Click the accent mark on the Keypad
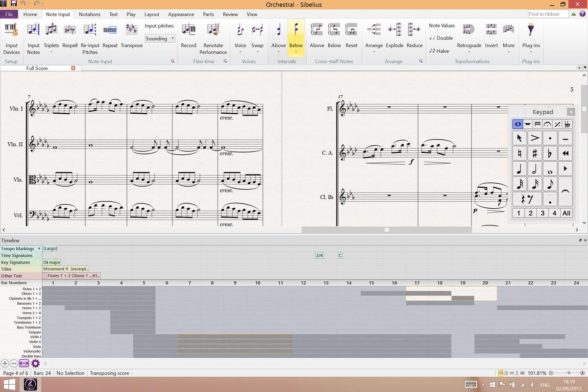The image size is (588, 392). [x=535, y=139]
